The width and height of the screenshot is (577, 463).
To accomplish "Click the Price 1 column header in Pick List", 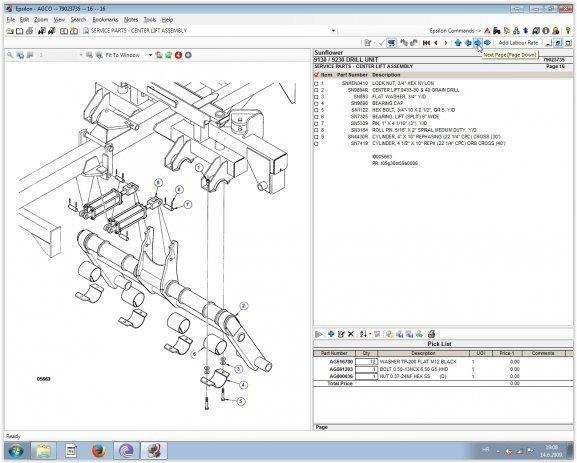I will coord(506,353).
